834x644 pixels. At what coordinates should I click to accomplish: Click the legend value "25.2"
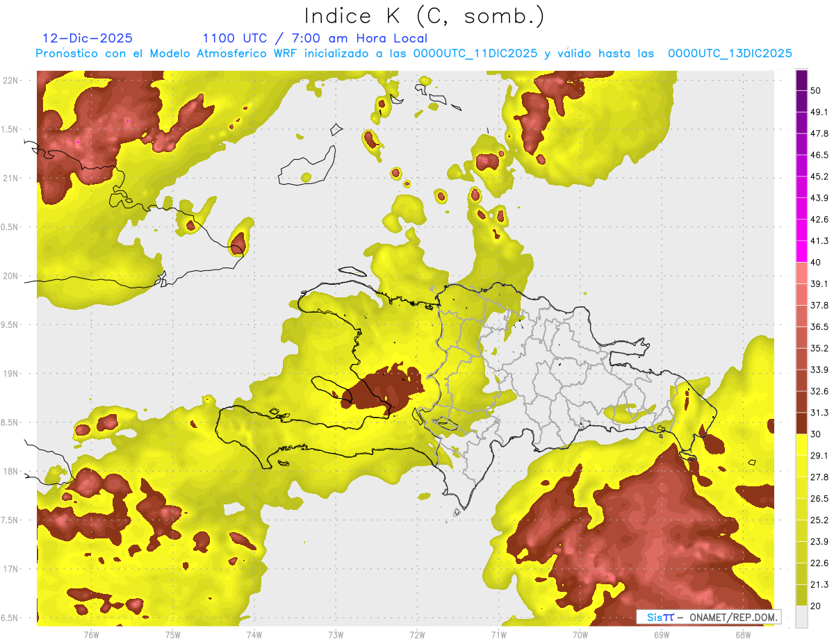coord(819,520)
